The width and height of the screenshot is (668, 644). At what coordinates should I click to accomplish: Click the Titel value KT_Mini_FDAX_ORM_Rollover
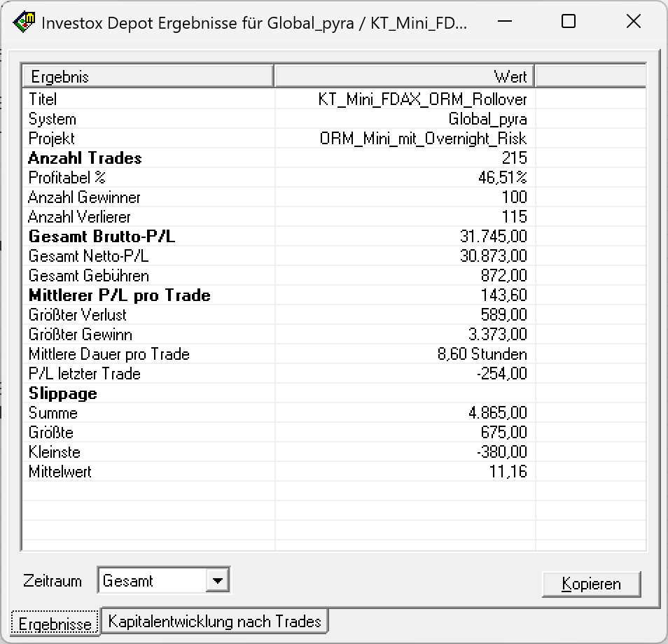coord(422,99)
